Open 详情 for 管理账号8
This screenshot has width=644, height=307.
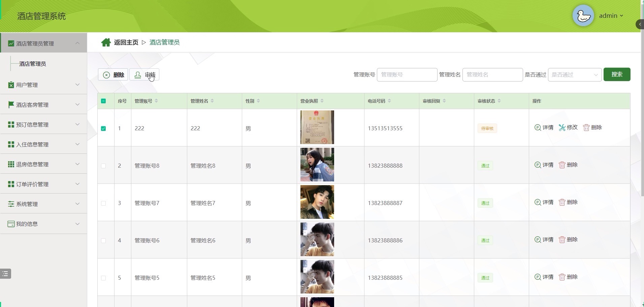544,165
